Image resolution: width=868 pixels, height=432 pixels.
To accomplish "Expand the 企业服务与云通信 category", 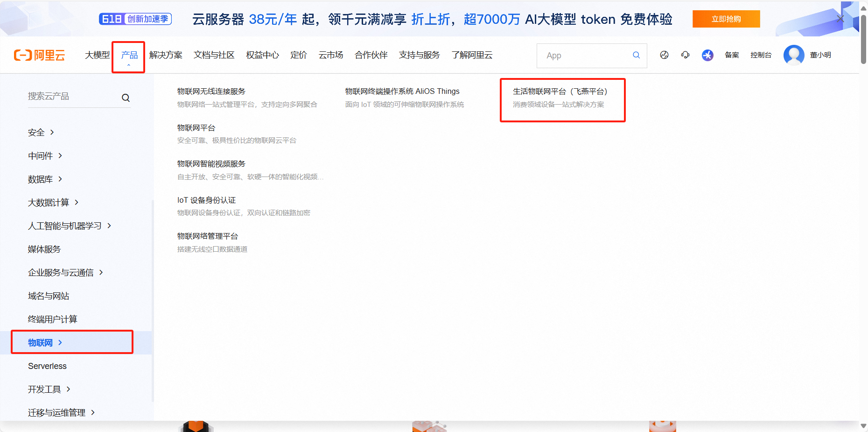I will (x=65, y=273).
